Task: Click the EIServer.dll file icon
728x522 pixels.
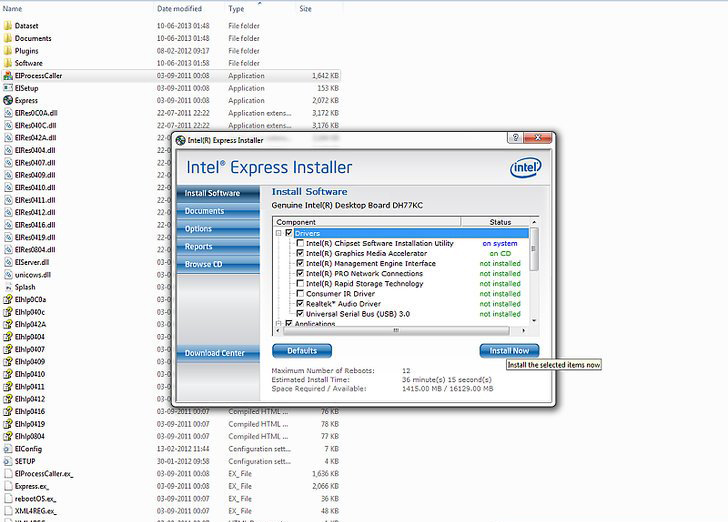Action: click(8, 262)
